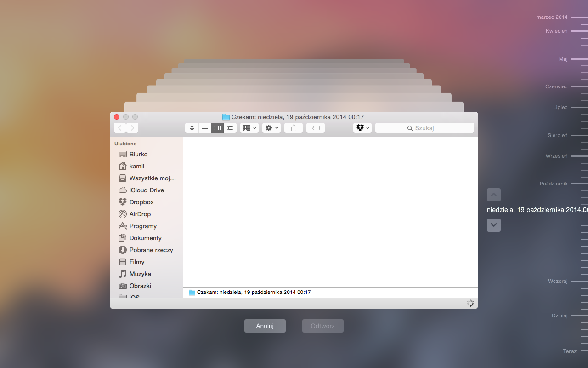Open the gear action menu

click(x=271, y=128)
